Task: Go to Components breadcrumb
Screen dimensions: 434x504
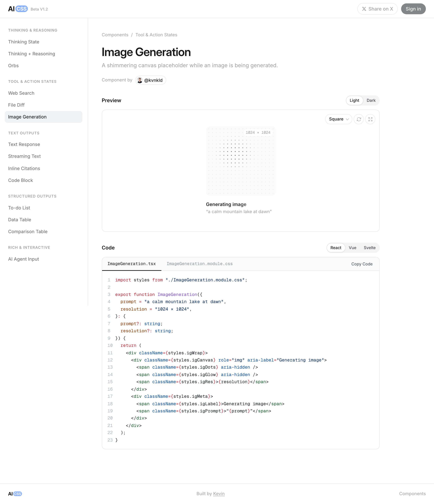Action: coord(115,35)
